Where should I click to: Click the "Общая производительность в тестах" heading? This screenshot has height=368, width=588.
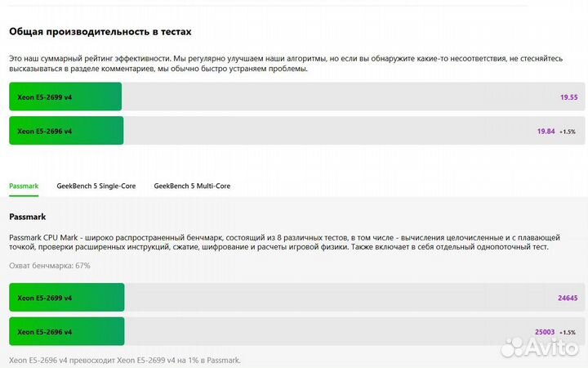click(x=100, y=31)
